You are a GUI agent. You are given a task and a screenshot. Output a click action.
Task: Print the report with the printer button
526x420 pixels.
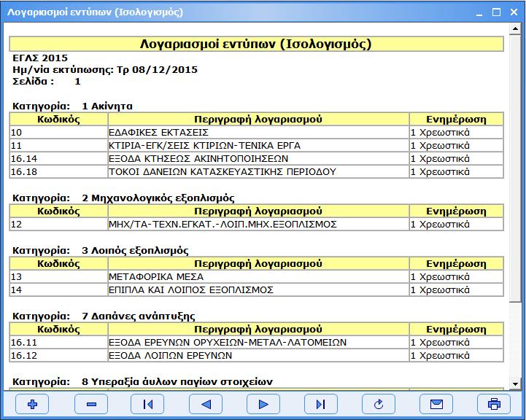[x=494, y=404]
